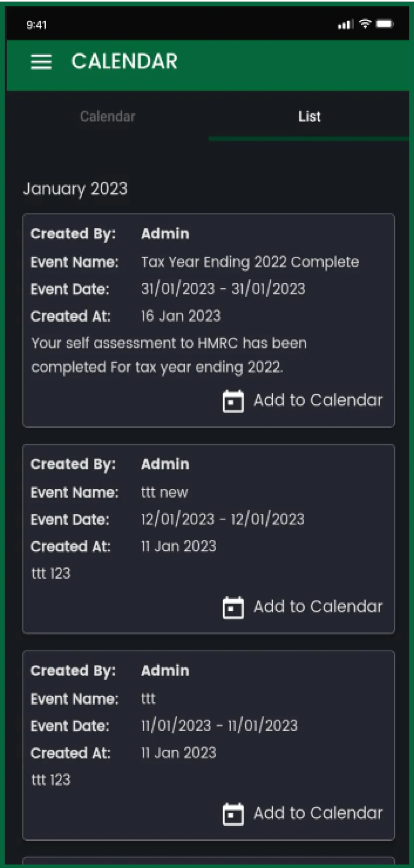Select the List tab
The width and height of the screenshot is (414, 868).
coord(309,116)
